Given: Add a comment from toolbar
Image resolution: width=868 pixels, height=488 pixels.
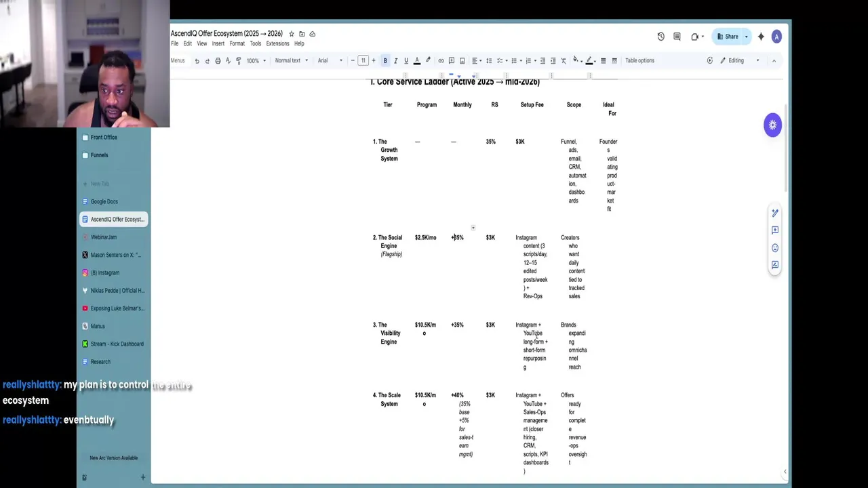Looking at the screenshot, I should (452, 61).
